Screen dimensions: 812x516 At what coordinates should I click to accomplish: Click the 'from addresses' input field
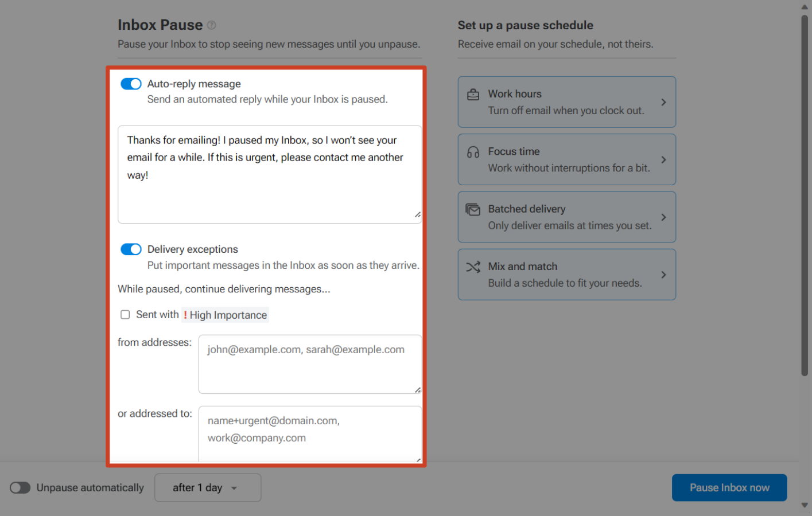[x=310, y=364]
